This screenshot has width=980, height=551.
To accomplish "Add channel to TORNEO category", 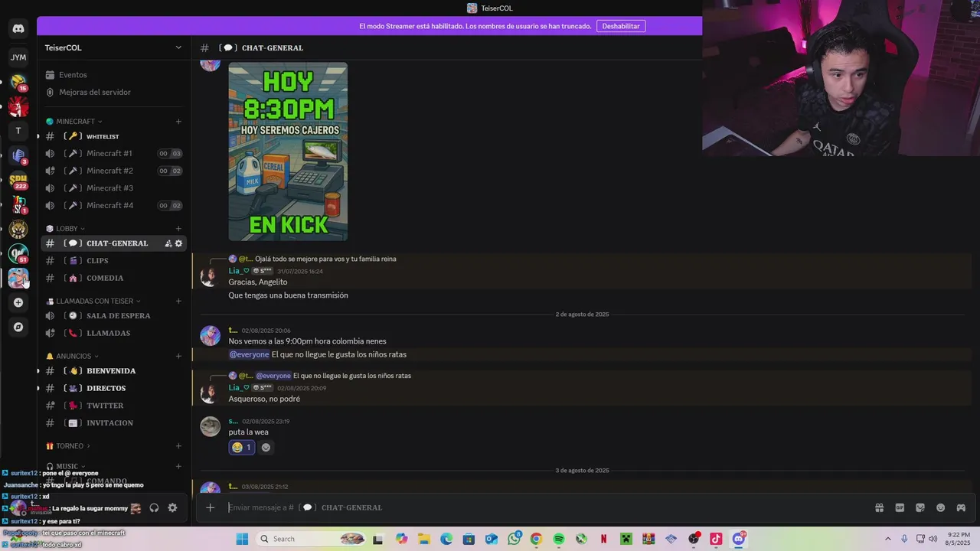I will tap(178, 446).
